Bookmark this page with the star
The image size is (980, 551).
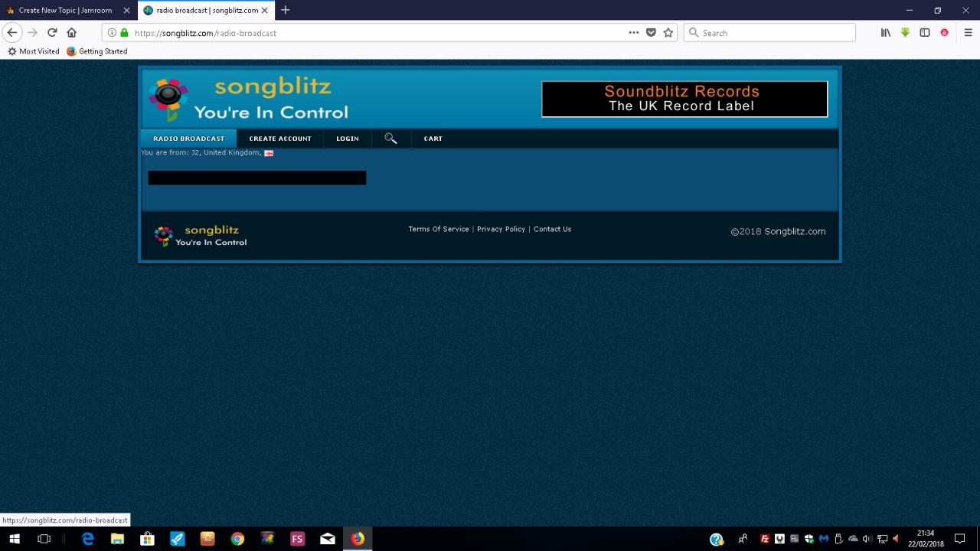pos(668,33)
